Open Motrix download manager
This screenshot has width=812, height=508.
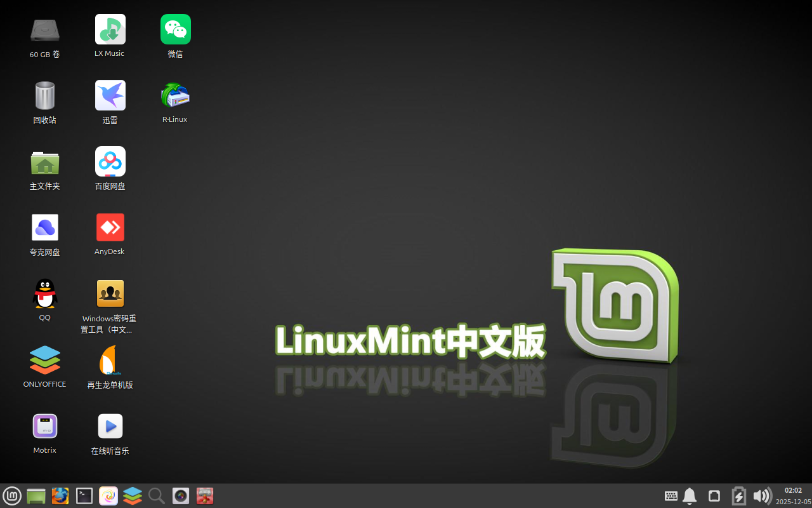pos(44,425)
